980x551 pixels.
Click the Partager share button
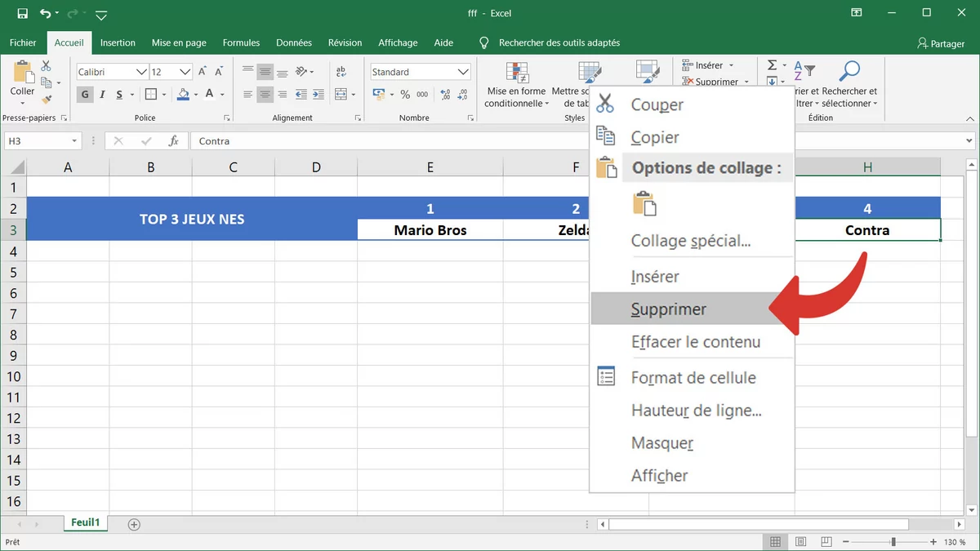941,43
